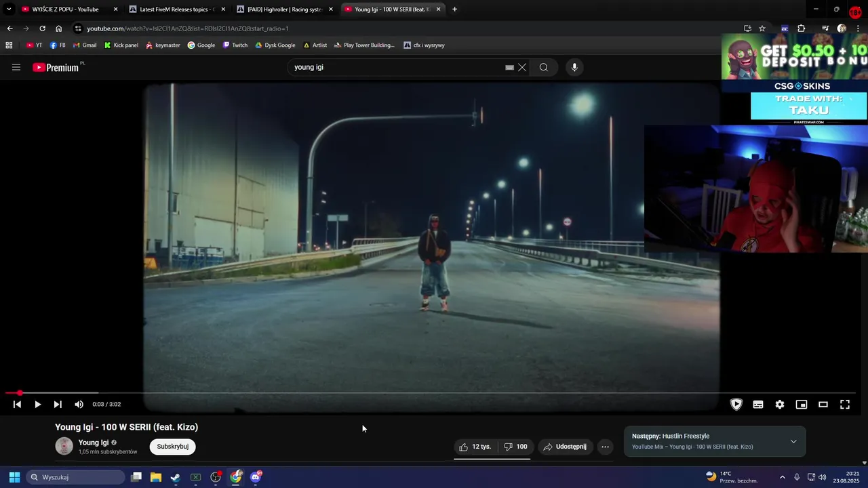The height and width of the screenshot is (488, 868).
Task: Switch to miniplayer mode
Action: coord(802,405)
